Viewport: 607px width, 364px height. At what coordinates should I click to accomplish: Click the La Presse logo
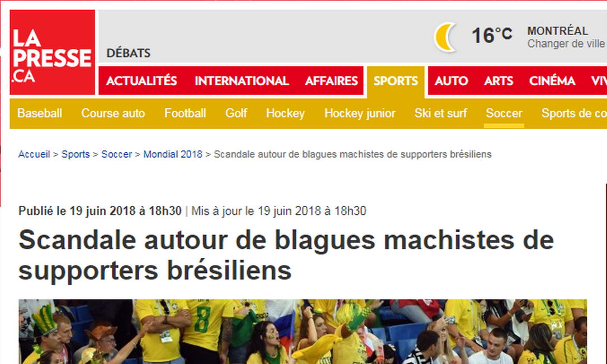click(53, 52)
